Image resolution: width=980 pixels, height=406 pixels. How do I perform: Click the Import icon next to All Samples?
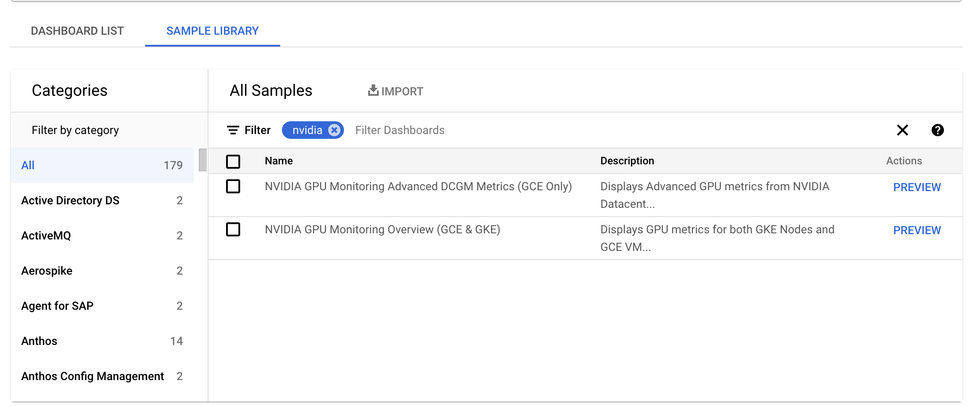tap(395, 91)
